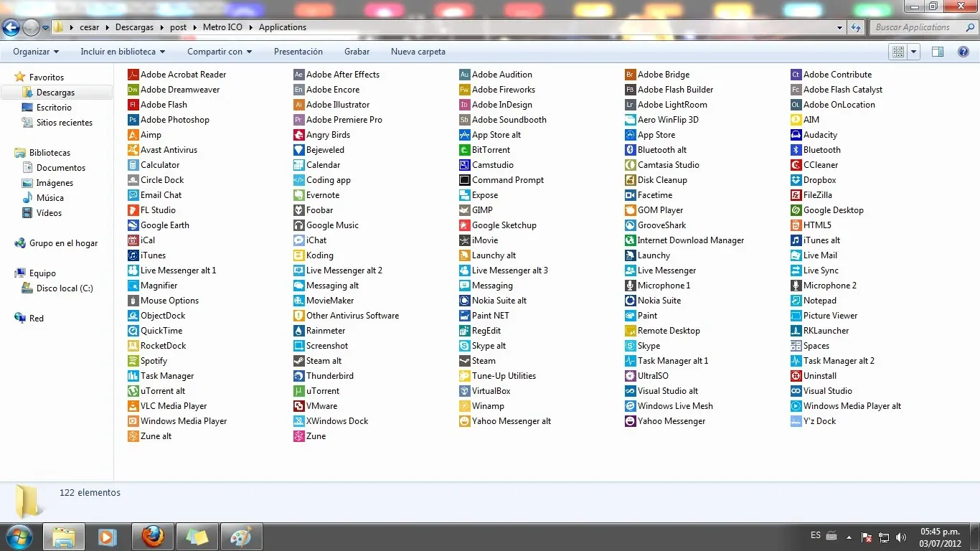Open Firefox from the taskbar
Image resolution: width=980 pixels, height=551 pixels.
point(152,536)
